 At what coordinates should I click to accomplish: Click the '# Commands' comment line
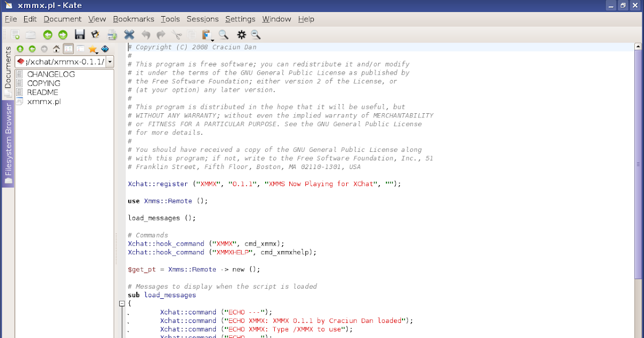point(148,236)
